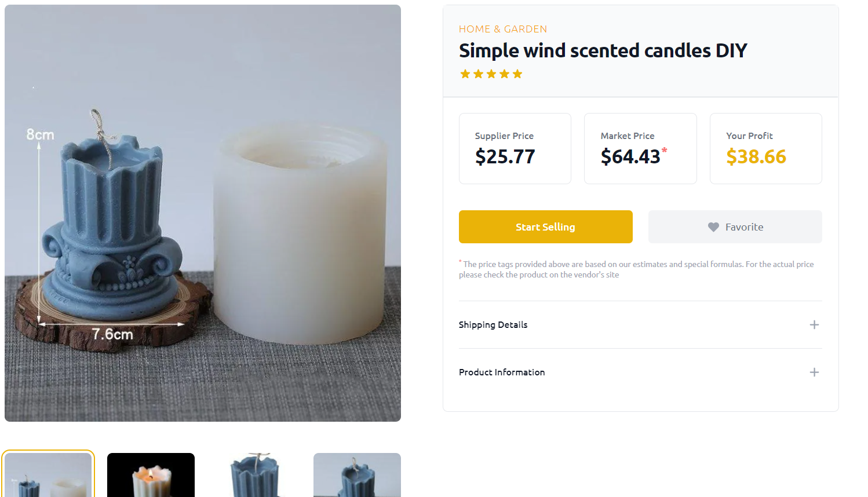The height and width of the screenshot is (497, 868).
Task: Click the heart icon on the Favorite button
Action: coord(713,226)
